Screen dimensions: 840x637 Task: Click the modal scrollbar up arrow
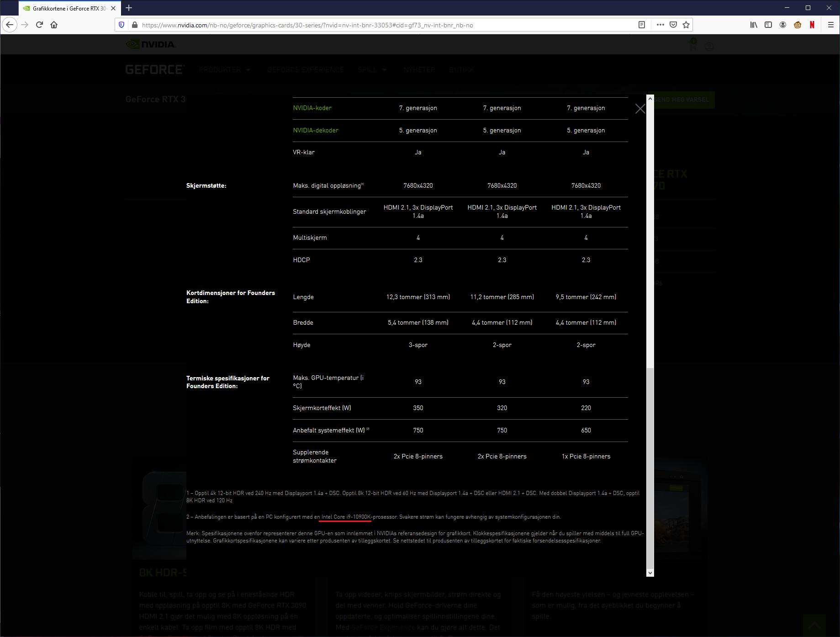tap(650, 99)
